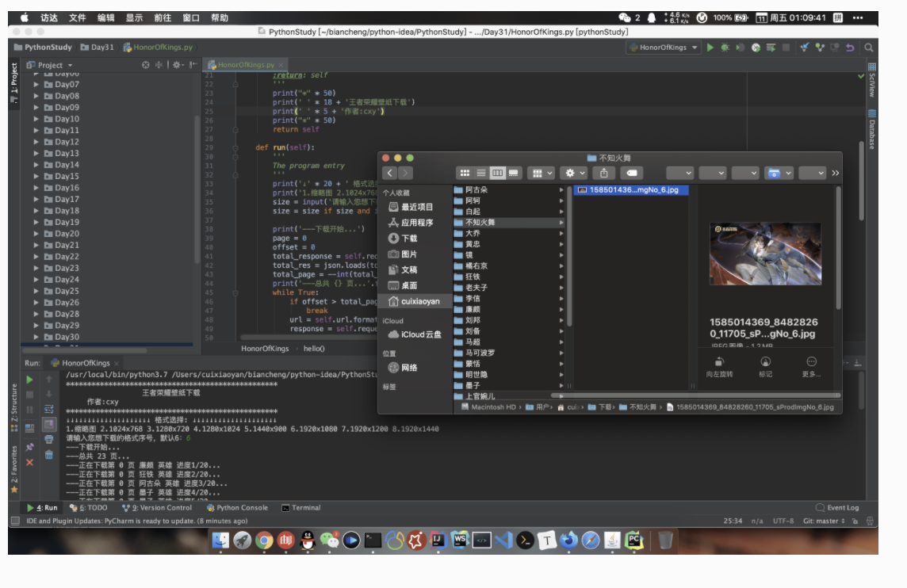Toggle soft-wrap in the Run console
The height and width of the screenshot is (588, 907).
[49, 410]
